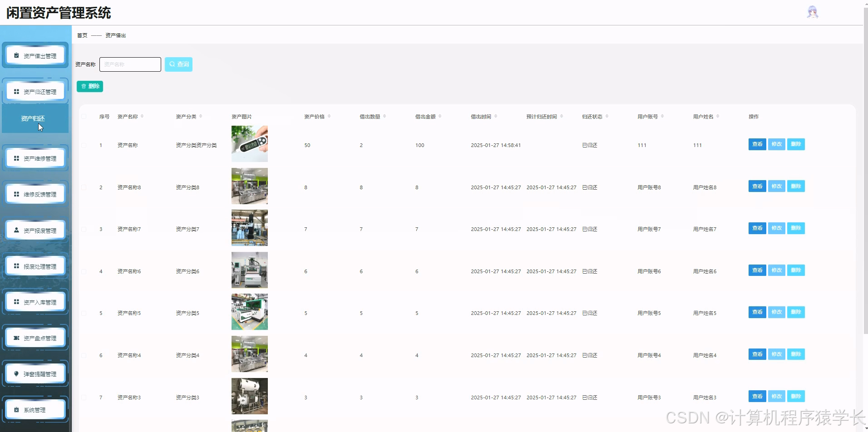Expand the 系统管理 sidebar menu
Viewport: 868px width, 432px height.
35,410
